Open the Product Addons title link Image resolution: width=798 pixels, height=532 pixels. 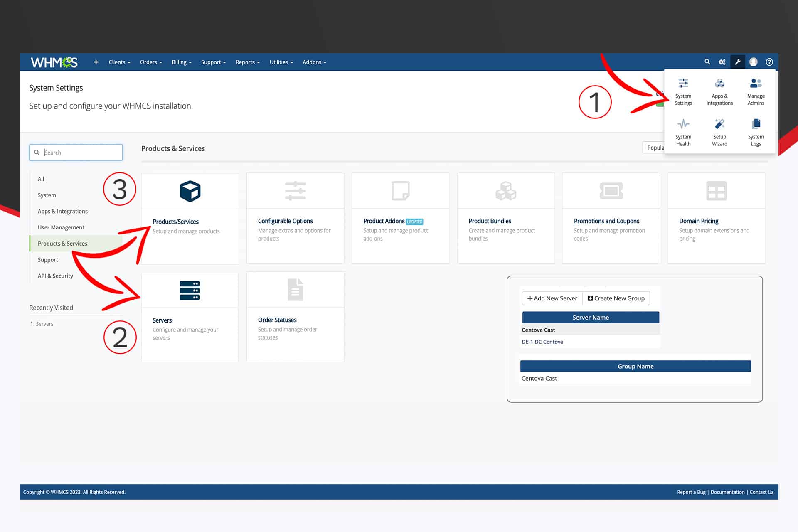pyautogui.click(x=384, y=221)
